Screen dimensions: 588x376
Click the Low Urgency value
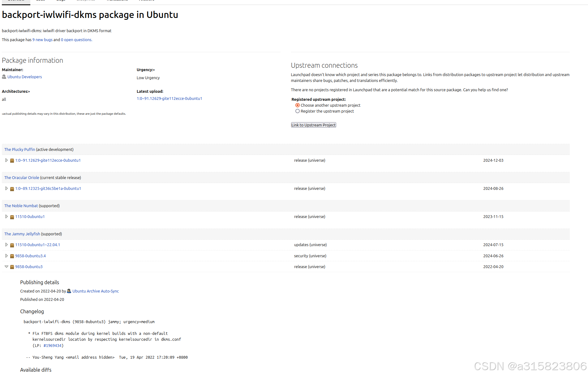(148, 78)
